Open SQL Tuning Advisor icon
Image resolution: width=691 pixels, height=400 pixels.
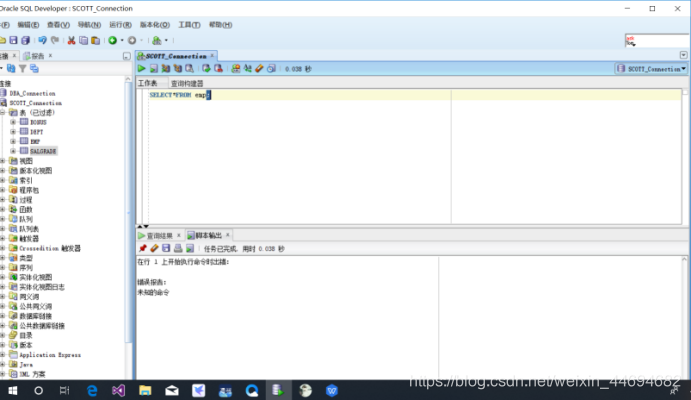[189, 68]
